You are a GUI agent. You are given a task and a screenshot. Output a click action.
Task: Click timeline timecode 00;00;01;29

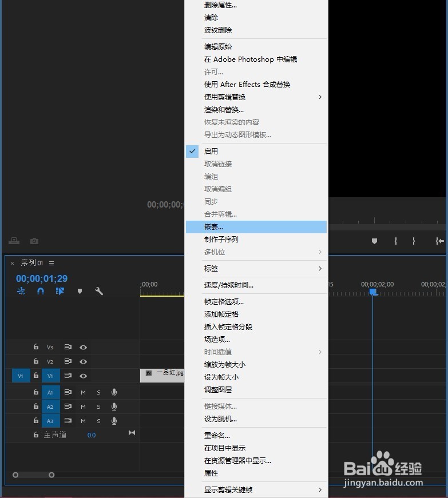click(x=42, y=278)
